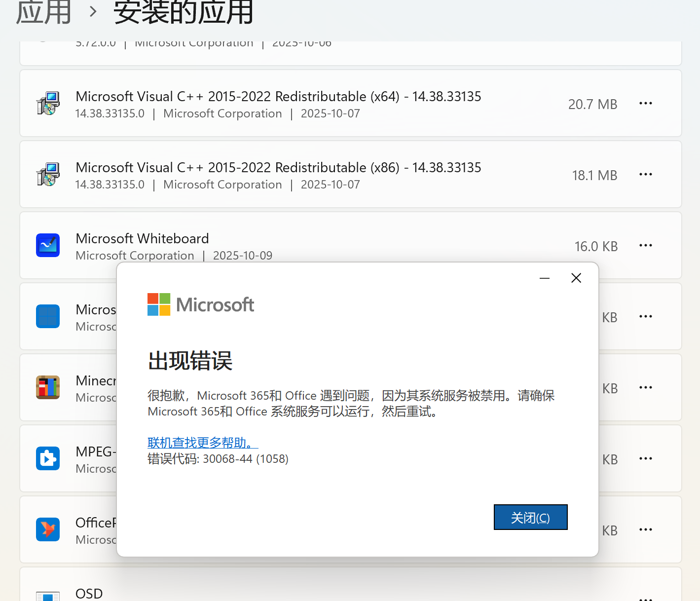
Task: Minimize the Microsoft error dialog
Action: coord(545,278)
